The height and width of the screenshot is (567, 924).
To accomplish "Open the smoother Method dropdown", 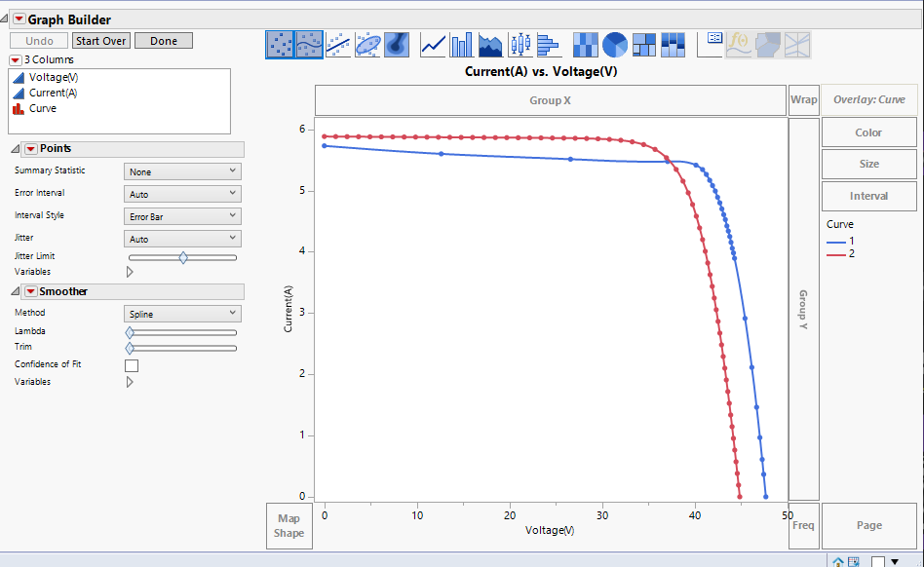I will [182, 314].
